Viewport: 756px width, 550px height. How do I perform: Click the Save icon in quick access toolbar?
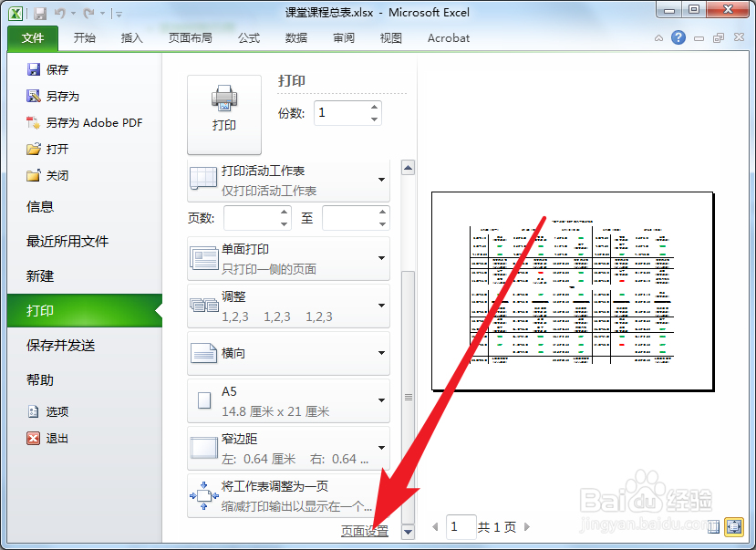40,14
